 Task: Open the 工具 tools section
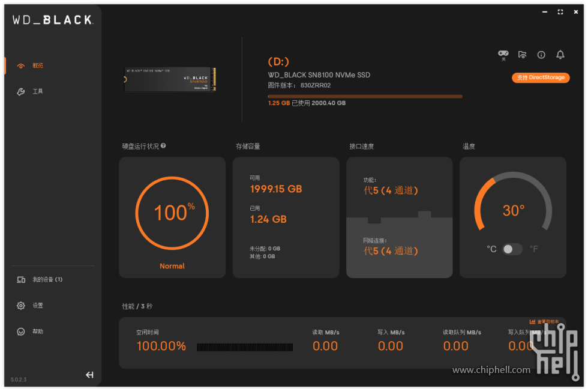point(30,91)
